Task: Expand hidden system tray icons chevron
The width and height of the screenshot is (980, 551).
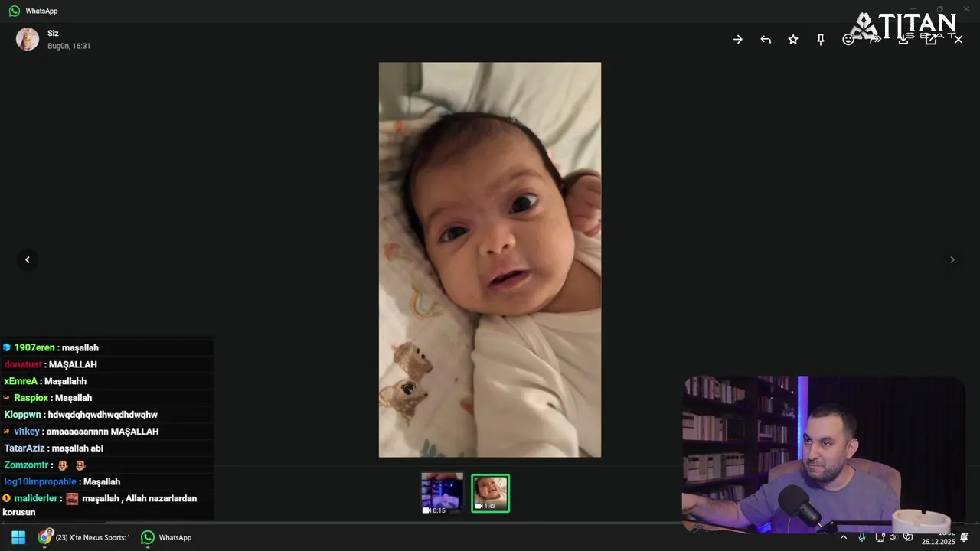Action: pyautogui.click(x=844, y=537)
